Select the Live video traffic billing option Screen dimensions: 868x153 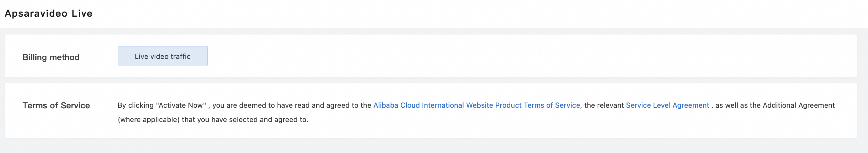pos(162,56)
